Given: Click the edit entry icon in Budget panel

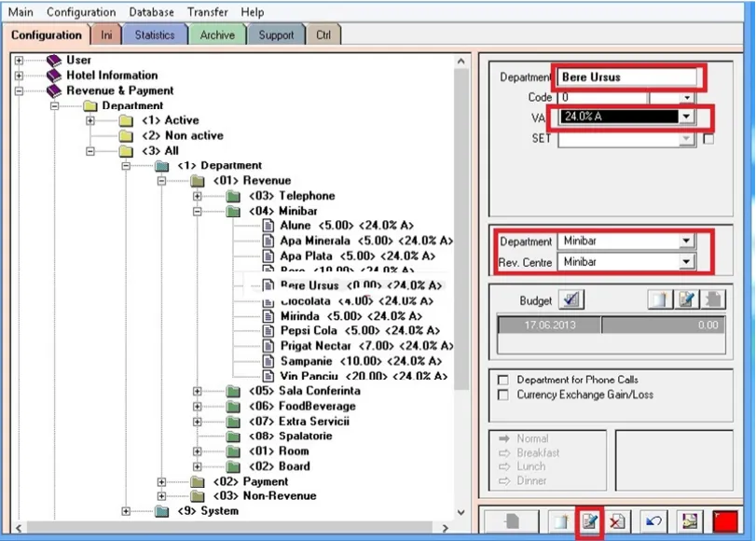Looking at the screenshot, I should [687, 299].
